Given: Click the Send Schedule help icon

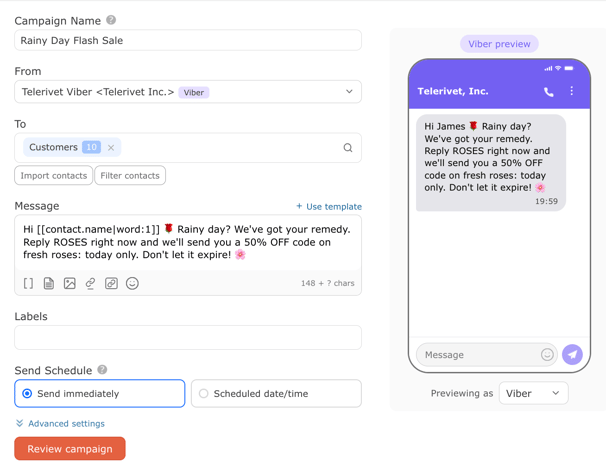Looking at the screenshot, I should pyautogui.click(x=102, y=370).
